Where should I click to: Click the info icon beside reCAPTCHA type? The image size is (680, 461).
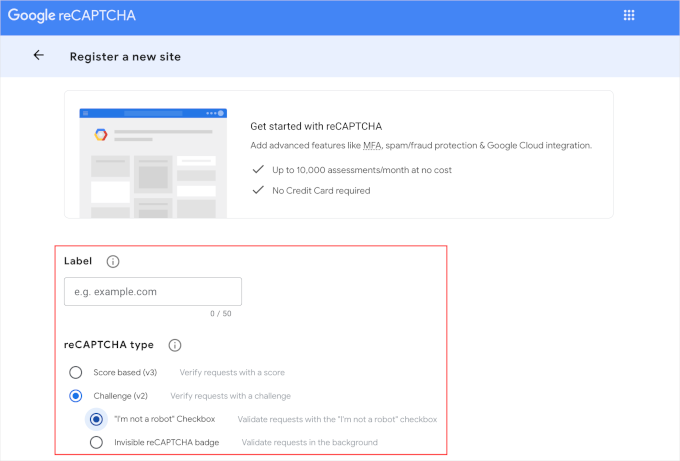tap(175, 345)
